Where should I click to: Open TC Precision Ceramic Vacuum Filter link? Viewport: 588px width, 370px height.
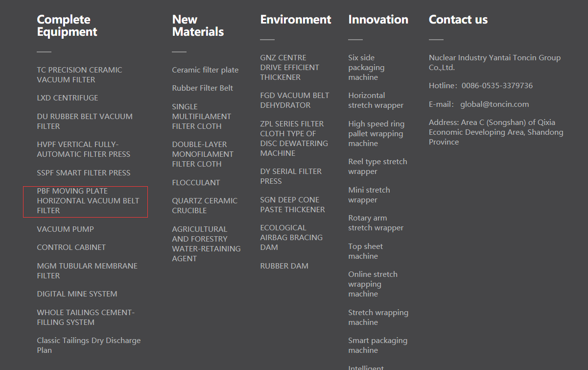pos(79,75)
